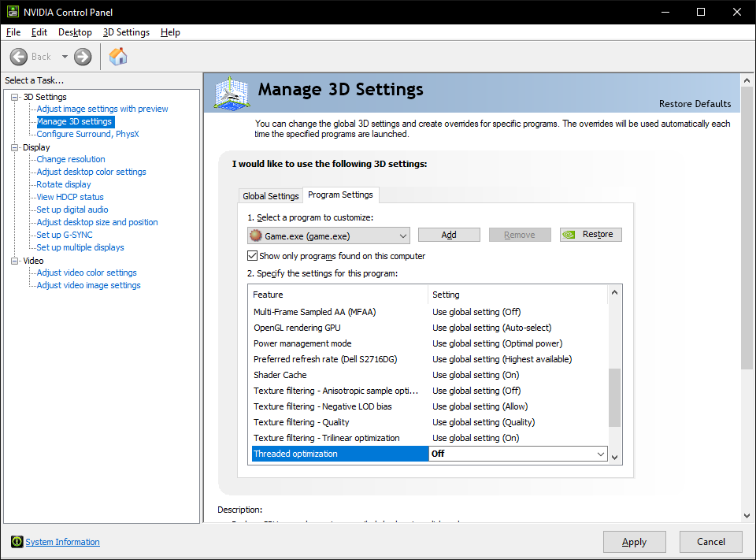Select Texture filtering - Anisotropic sample row
756x560 pixels.
429,391
